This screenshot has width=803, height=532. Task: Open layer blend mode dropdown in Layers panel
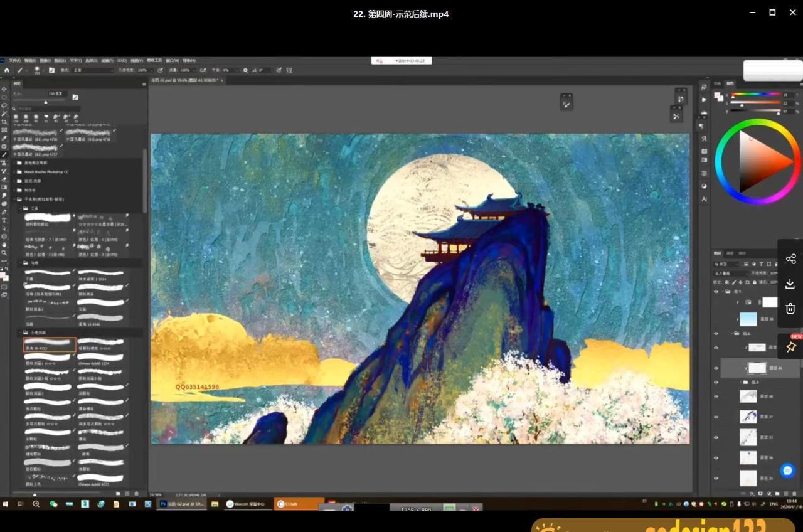pos(731,273)
